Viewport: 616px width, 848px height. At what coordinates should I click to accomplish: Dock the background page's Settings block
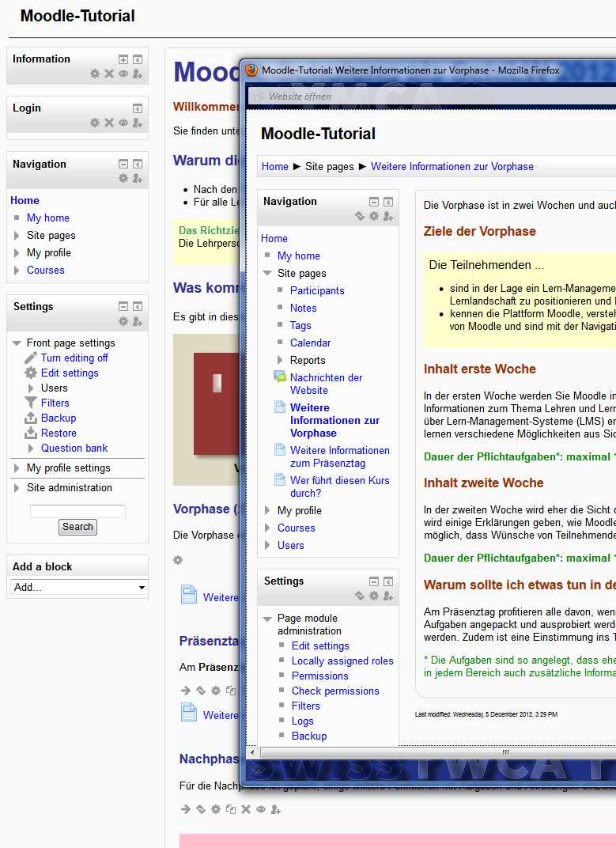[138, 306]
